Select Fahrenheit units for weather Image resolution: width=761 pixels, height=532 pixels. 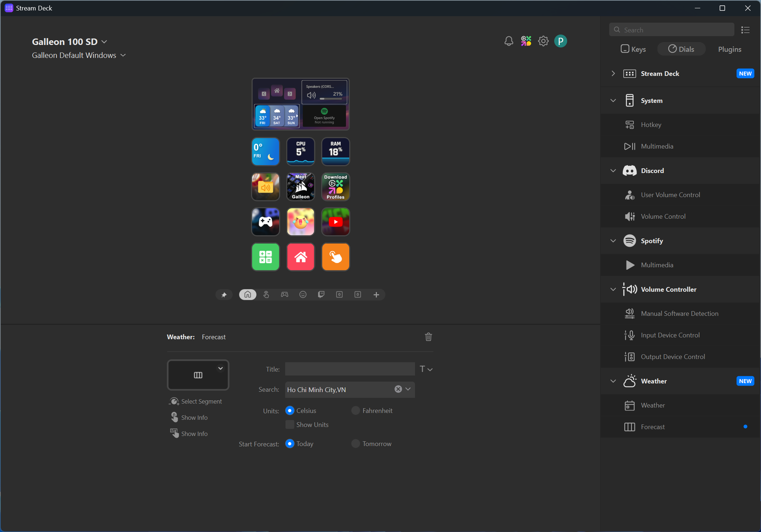[x=355, y=410]
